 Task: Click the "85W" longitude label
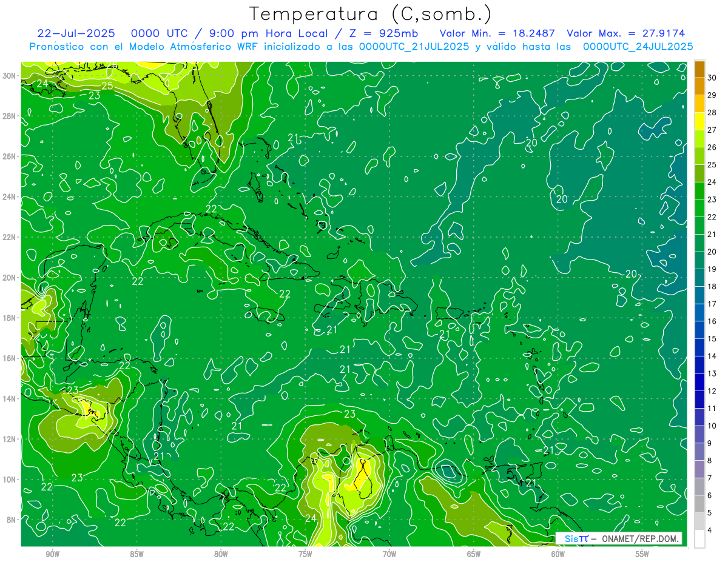(x=136, y=554)
